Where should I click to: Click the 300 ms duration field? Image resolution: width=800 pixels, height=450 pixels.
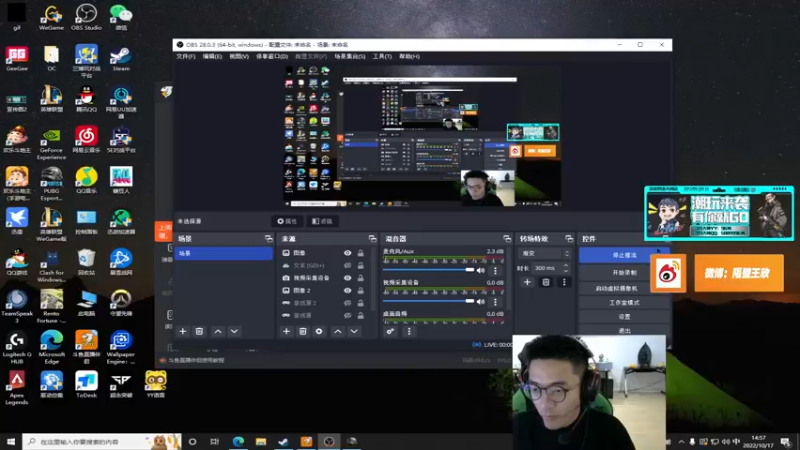coord(546,268)
